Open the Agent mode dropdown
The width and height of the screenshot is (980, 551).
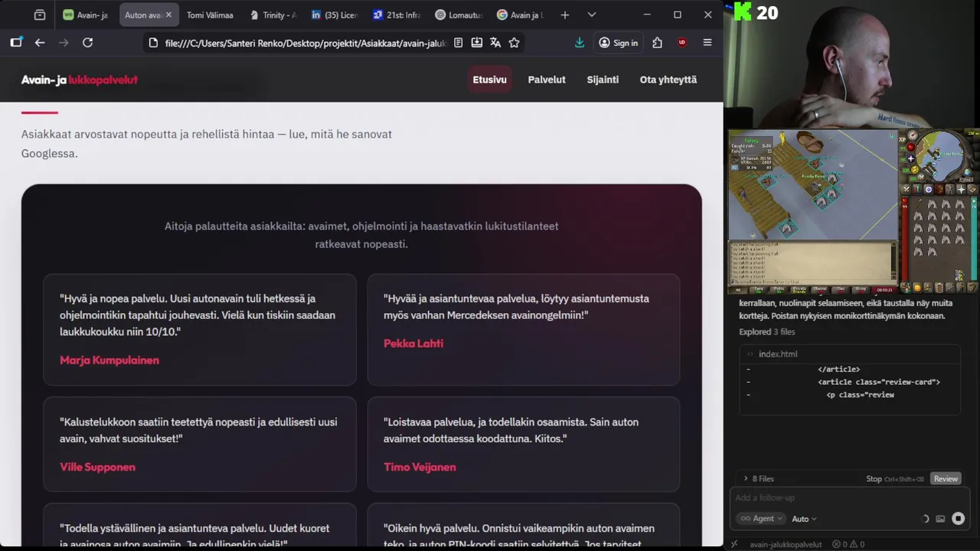click(762, 518)
